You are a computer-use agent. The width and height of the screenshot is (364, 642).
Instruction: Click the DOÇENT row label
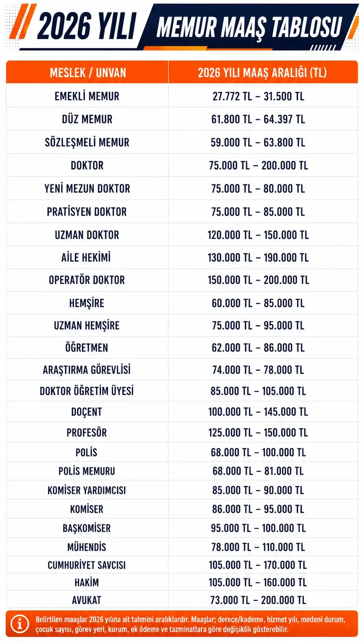click(87, 412)
